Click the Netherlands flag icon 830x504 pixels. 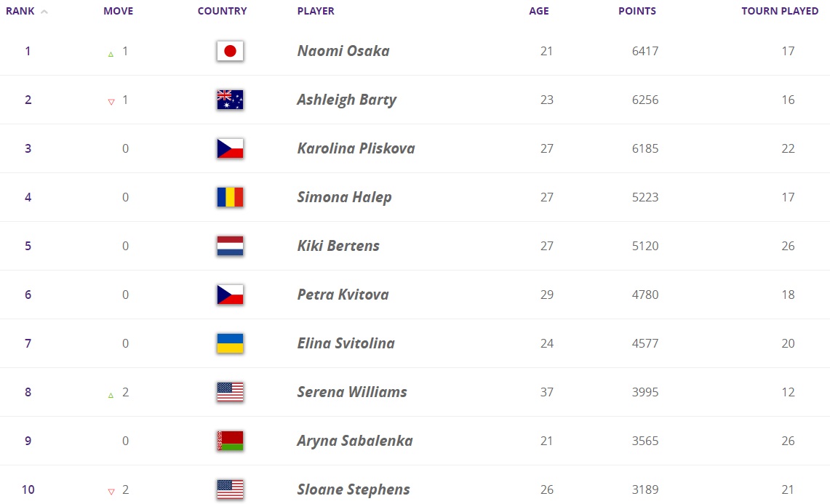tap(230, 246)
